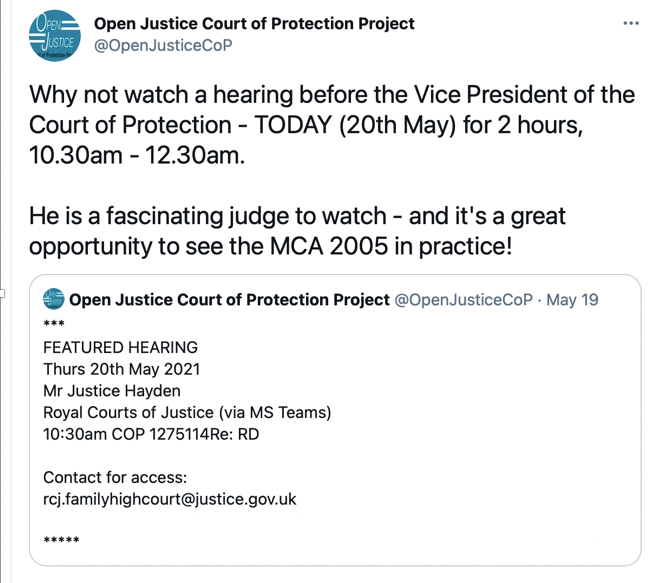This screenshot has height=583, width=655.
Task: Click the small avatar in quoted tweet
Action: point(54,299)
